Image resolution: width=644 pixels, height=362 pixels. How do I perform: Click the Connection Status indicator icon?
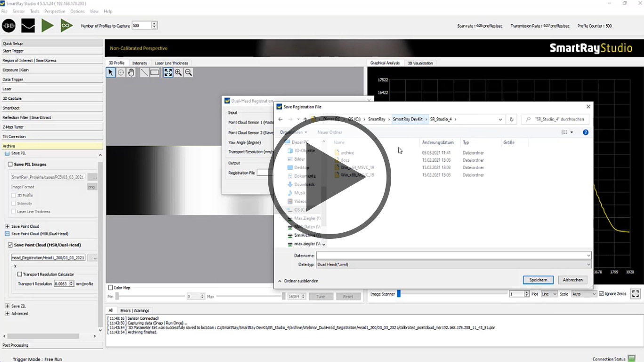[632, 359]
